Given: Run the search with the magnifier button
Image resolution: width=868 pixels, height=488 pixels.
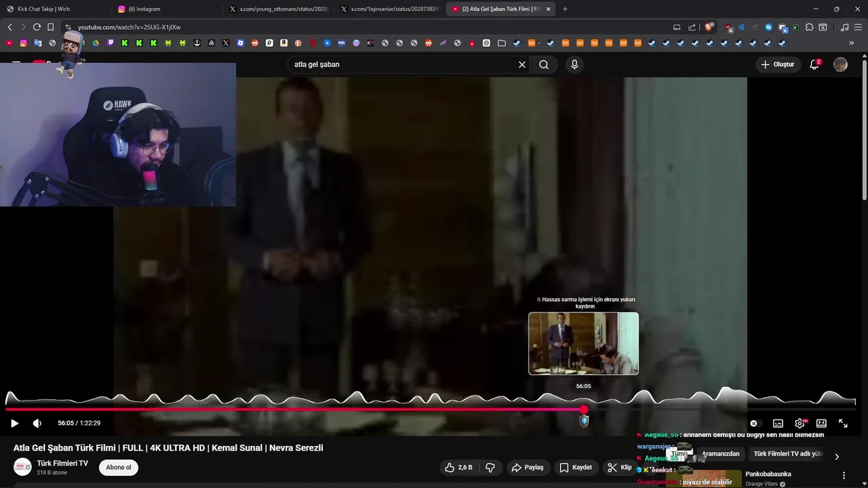Looking at the screenshot, I should [x=544, y=64].
